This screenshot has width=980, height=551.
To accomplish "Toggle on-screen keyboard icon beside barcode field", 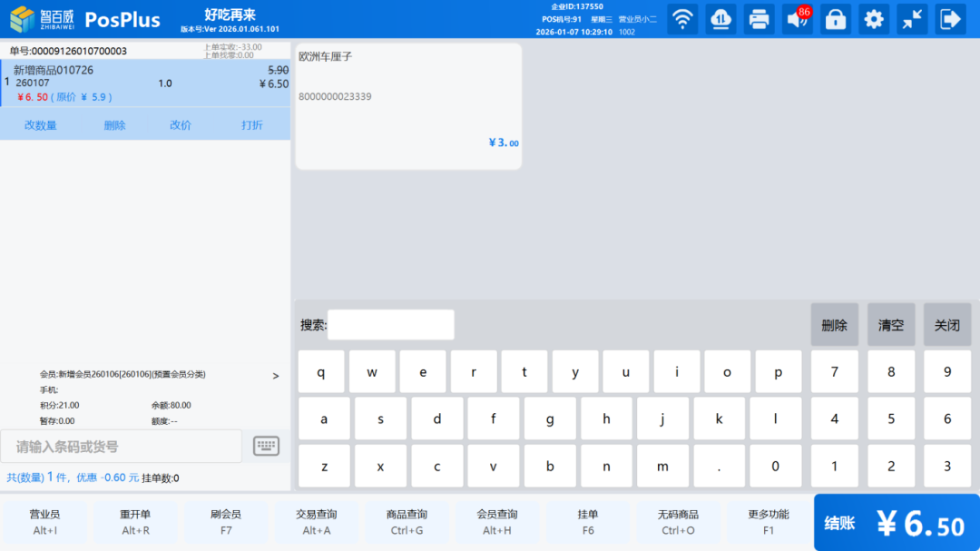I will coord(266,446).
